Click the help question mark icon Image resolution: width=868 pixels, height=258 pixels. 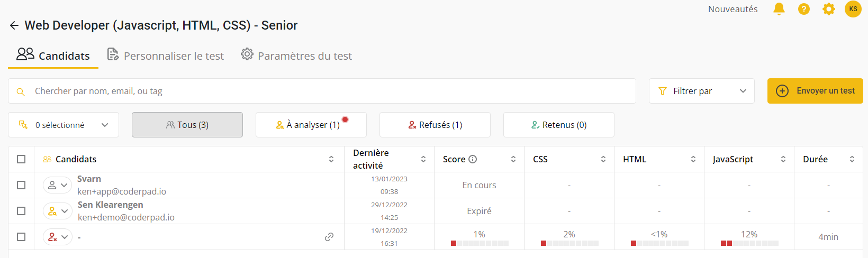click(x=803, y=9)
